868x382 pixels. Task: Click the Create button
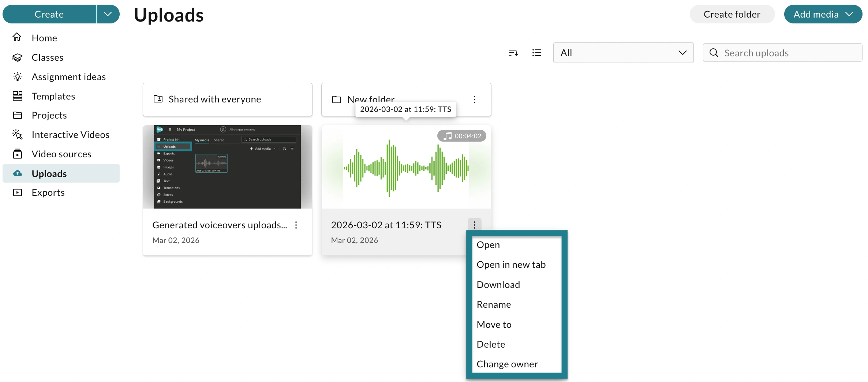[x=49, y=14]
